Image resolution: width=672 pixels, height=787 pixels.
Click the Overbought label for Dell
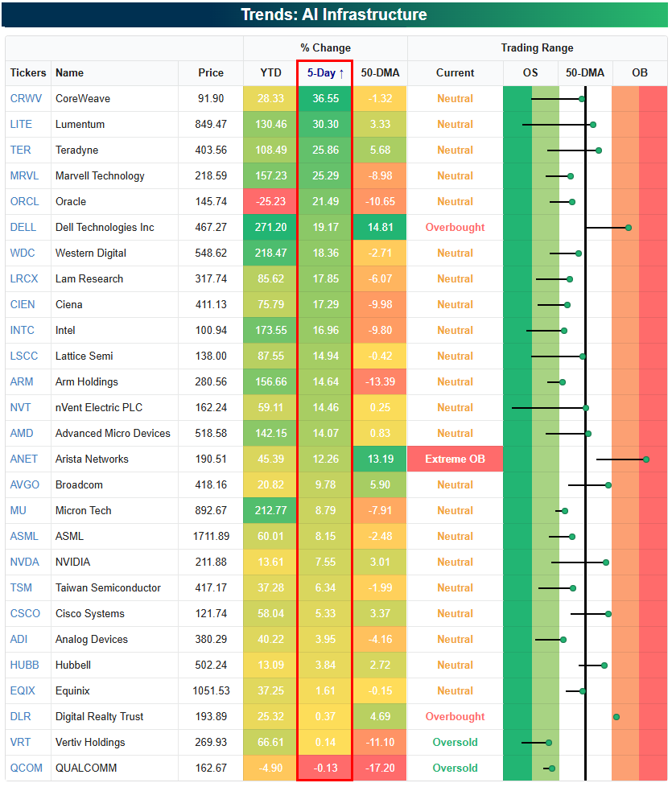click(455, 227)
